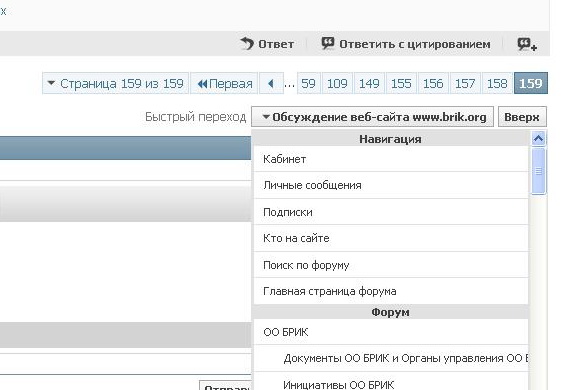Viewport: 561px width, 390px height.
Task: Click the scroll up arrow of the dropdown list
Action: (x=538, y=139)
